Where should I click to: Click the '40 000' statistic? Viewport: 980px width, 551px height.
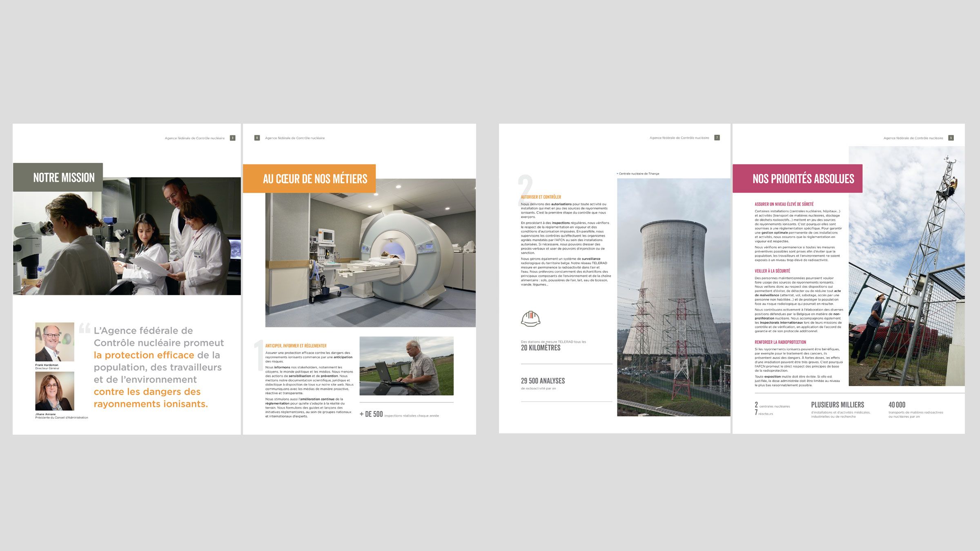[897, 405]
